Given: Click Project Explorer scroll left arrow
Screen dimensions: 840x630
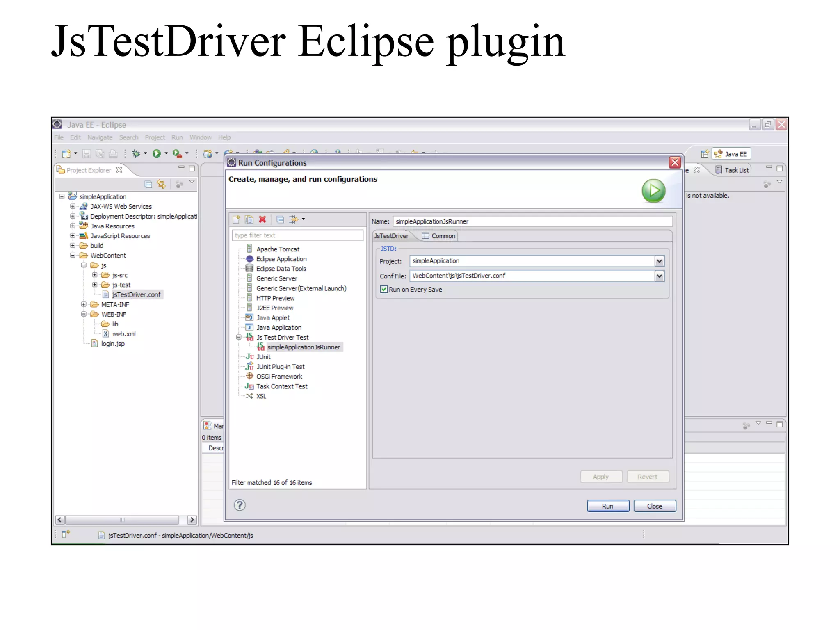Looking at the screenshot, I should (x=60, y=520).
